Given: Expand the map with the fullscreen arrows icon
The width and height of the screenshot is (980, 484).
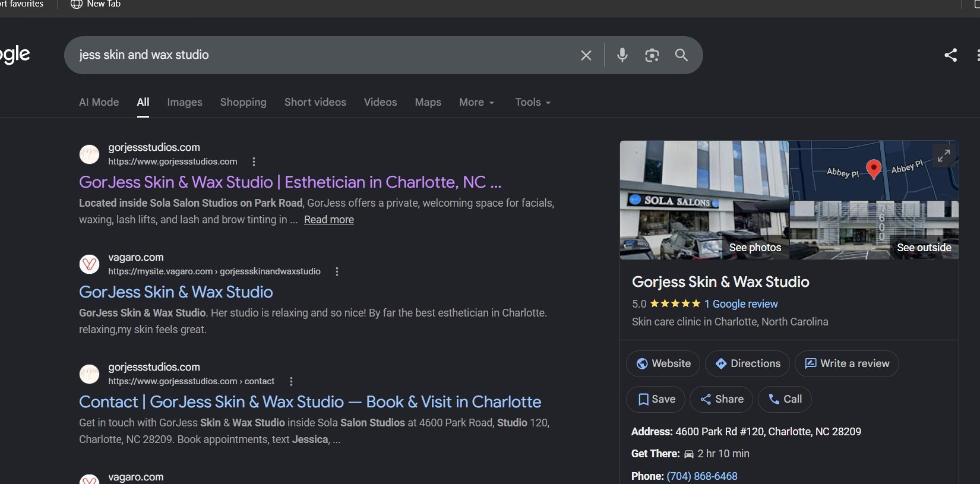Looking at the screenshot, I should point(944,156).
